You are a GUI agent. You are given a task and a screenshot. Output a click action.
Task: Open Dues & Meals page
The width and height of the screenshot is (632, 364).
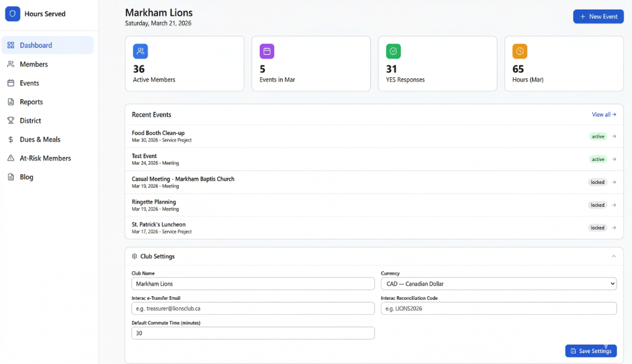point(48,139)
